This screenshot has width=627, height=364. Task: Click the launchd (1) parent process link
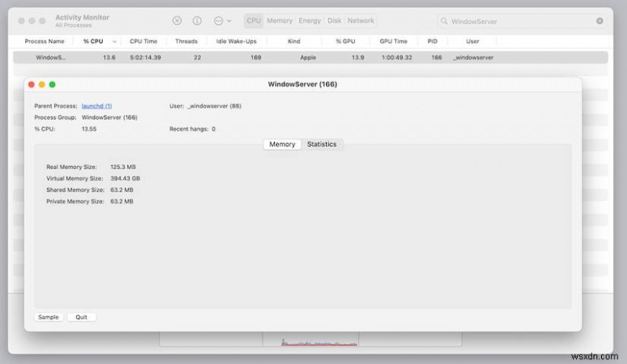[96, 106]
